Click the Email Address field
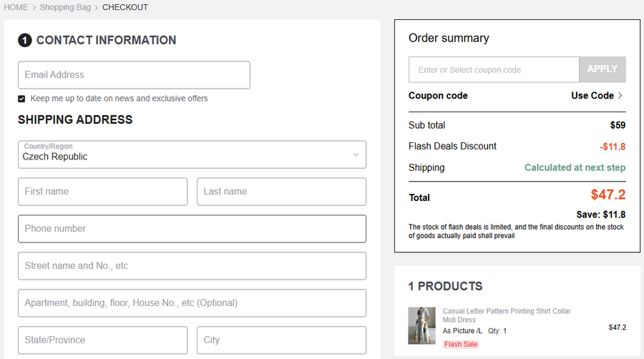644x359 pixels. point(134,75)
